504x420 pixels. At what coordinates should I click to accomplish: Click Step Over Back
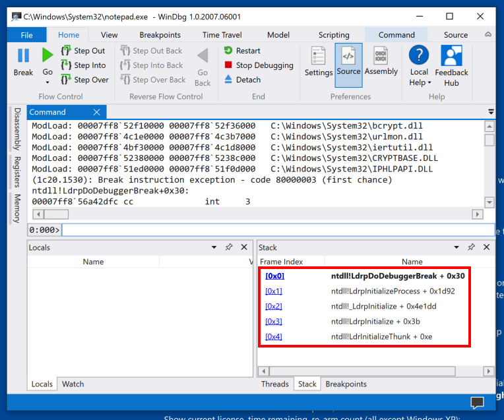(152, 80)
